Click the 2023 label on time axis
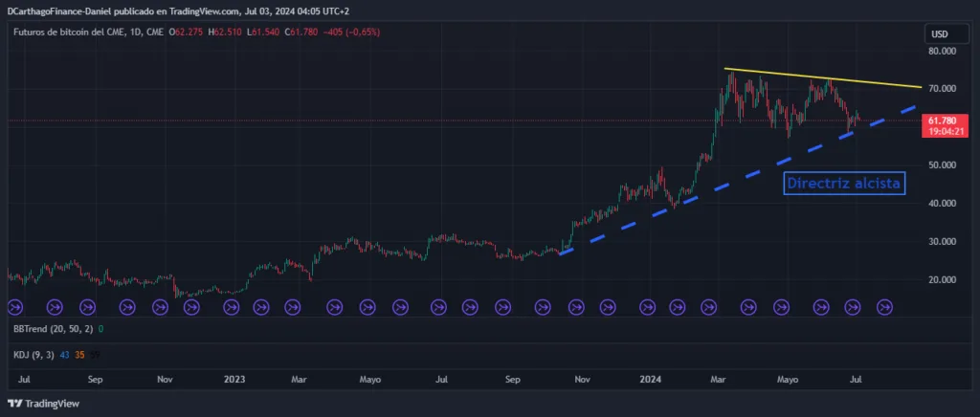This screenshot has width=980, height=417. point(234,379)
